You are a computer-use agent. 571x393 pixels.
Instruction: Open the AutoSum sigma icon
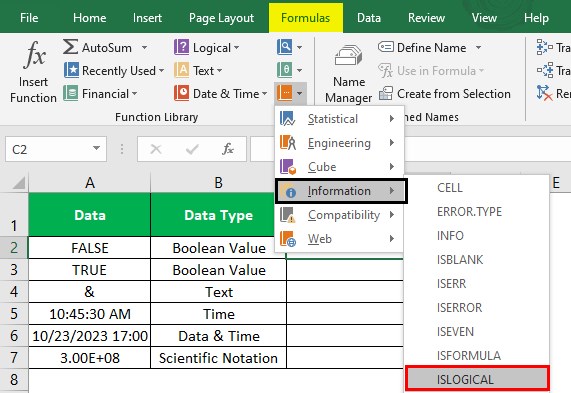point(70,47)
